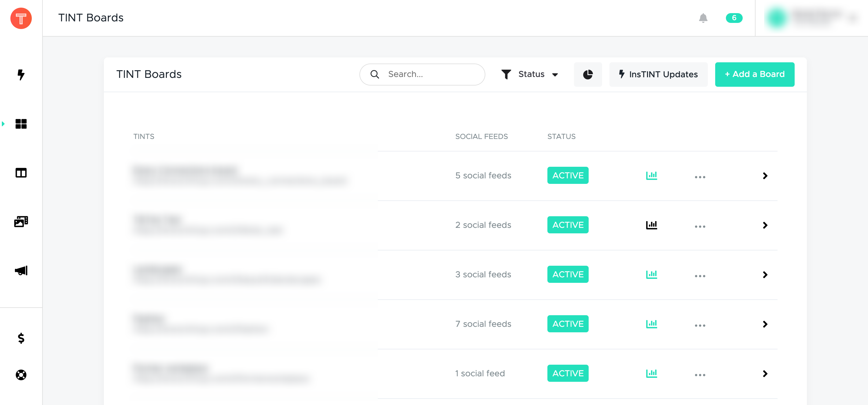The width and height of the screenshot is (868, 405).
Task: Click the SOCIAL FEEDS column header
Action: coord(481,136)
